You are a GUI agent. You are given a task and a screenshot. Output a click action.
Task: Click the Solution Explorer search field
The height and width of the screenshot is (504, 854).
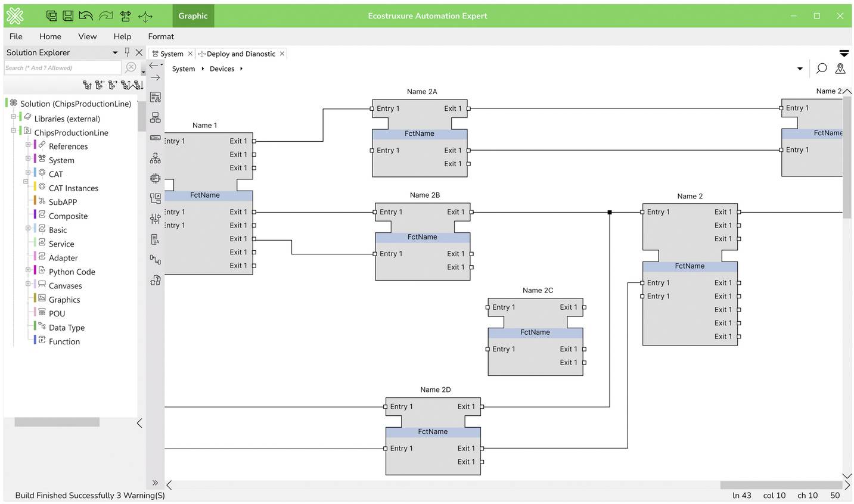tap(63, 67)
